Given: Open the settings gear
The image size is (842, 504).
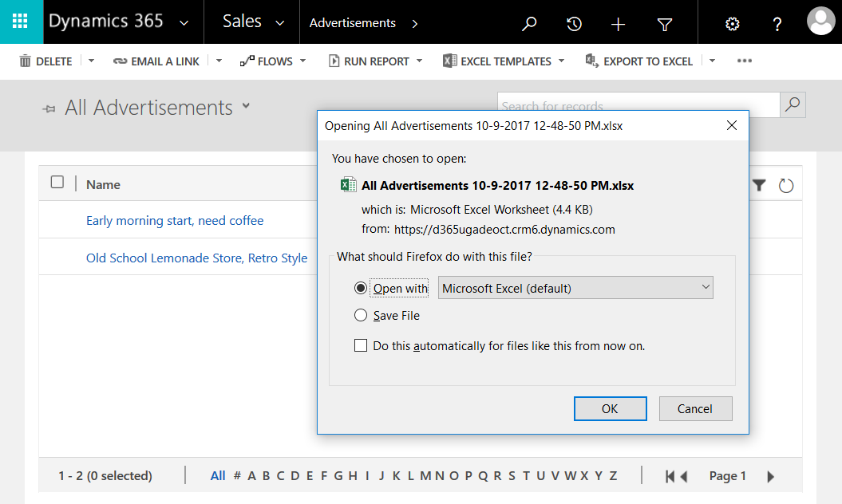Looking at the screenshot, I should (733, 24).
